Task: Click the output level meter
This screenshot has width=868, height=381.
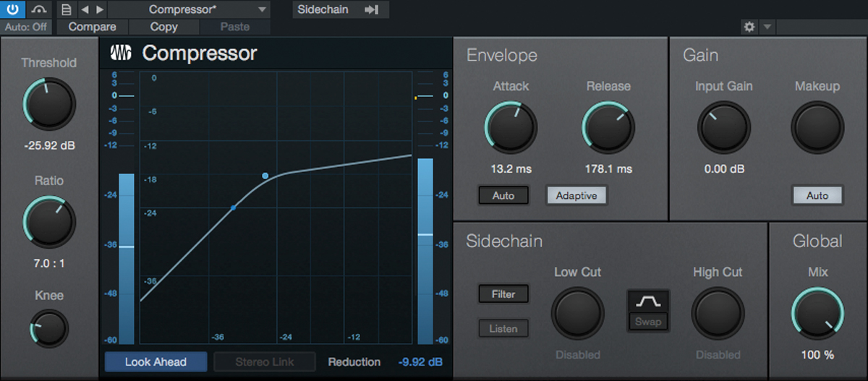Action: coord(425,251)
